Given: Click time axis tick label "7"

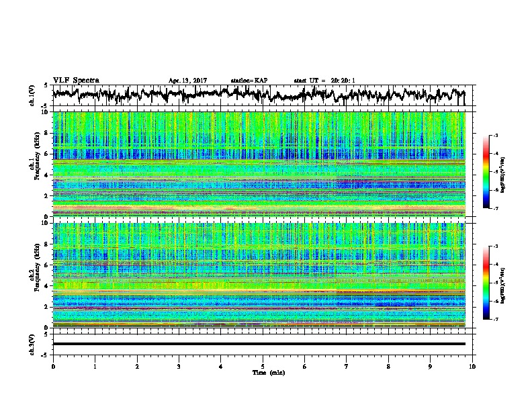Looking at the screenshot, I should click(347, 367).
